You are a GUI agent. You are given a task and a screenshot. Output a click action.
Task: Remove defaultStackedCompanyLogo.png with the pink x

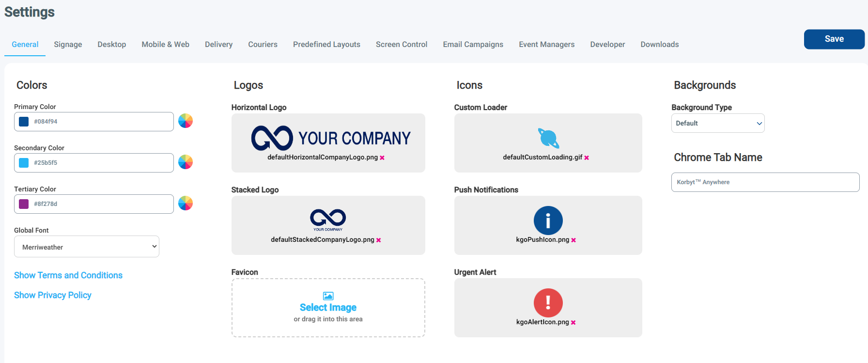[379, 240]
